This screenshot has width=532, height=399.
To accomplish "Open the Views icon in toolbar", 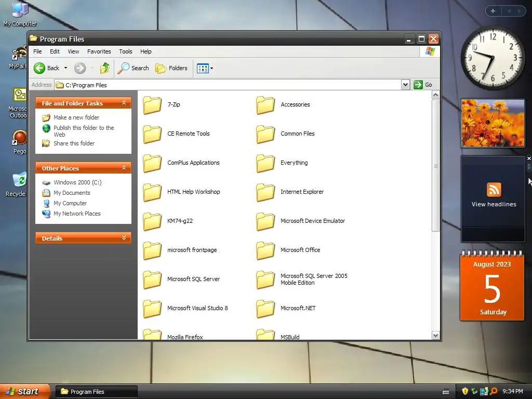I will click(203, 68).
